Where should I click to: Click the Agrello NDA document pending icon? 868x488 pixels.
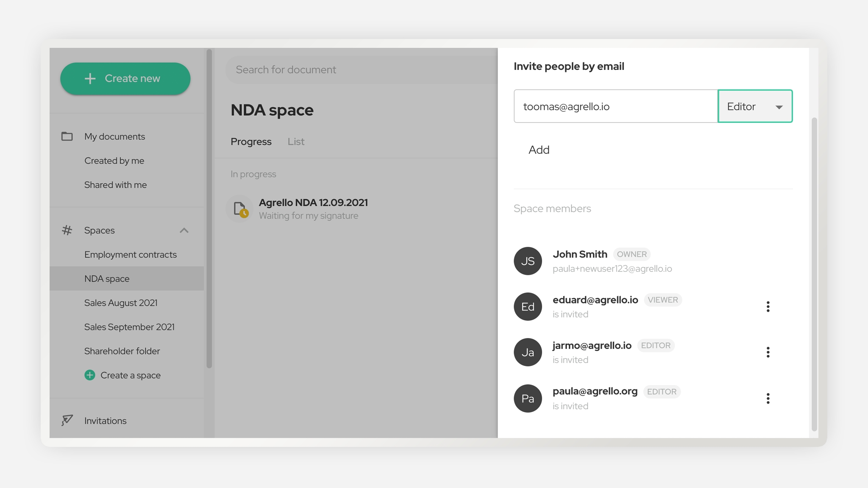point(240,209)
